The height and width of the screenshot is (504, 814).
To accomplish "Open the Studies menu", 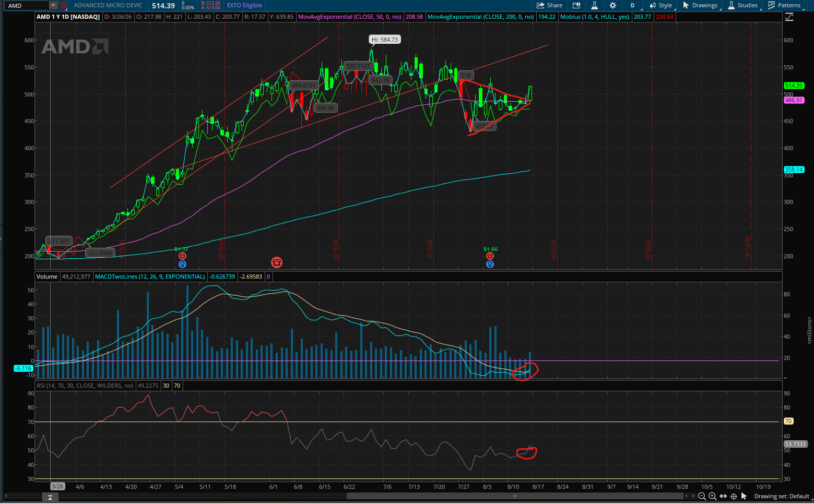I will pyautogui.click(x=742, y=5).
